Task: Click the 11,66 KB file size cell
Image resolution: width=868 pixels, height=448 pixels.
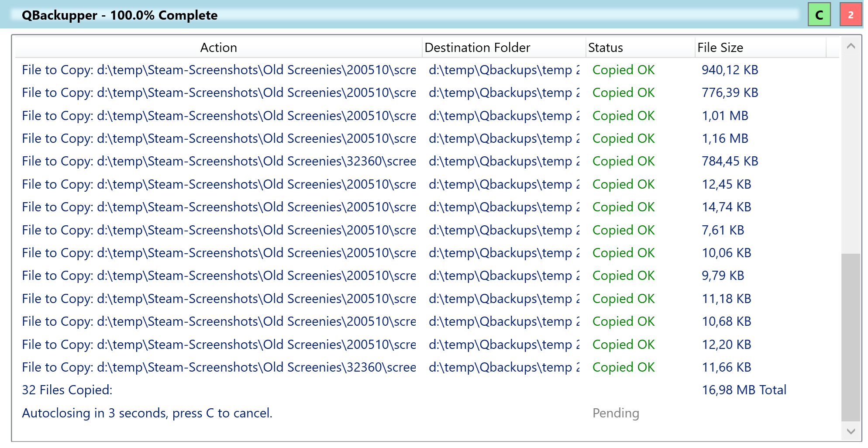Action: pyautogui.click(x=727, y=367)
